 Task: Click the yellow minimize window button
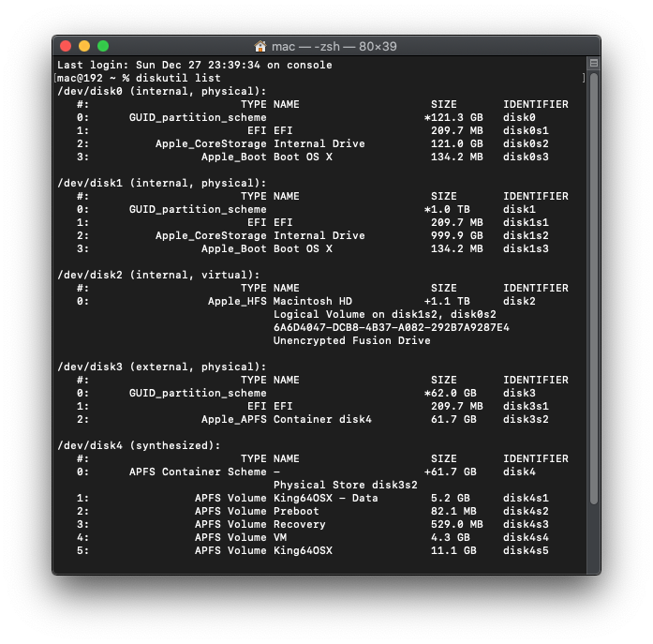coord(84,46)
